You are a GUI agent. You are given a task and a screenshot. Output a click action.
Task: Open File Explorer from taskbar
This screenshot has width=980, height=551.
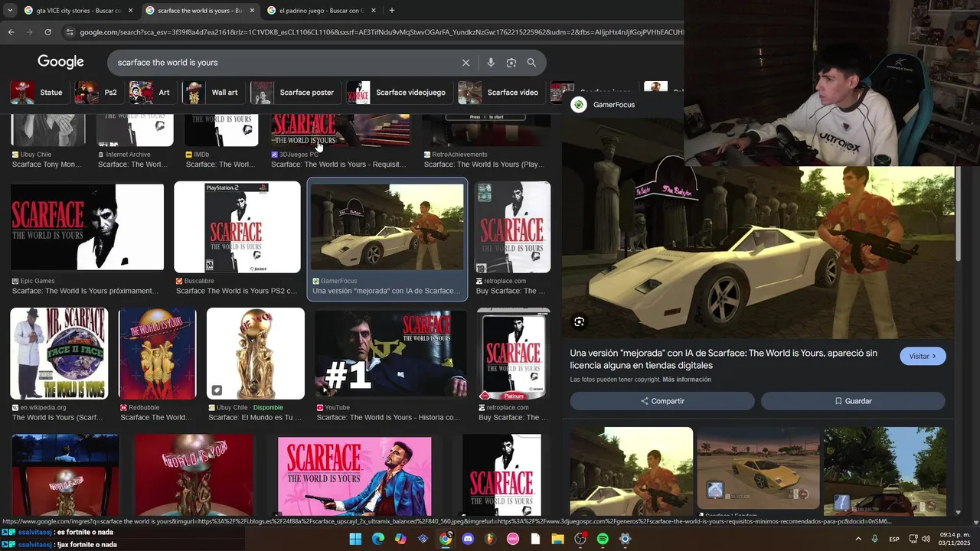(x=557, y=539)
